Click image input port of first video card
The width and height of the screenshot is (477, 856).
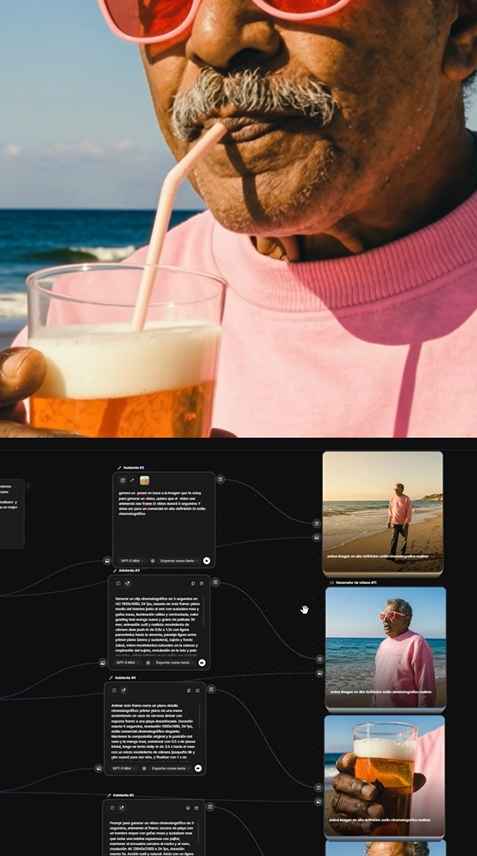pos(317,537)
